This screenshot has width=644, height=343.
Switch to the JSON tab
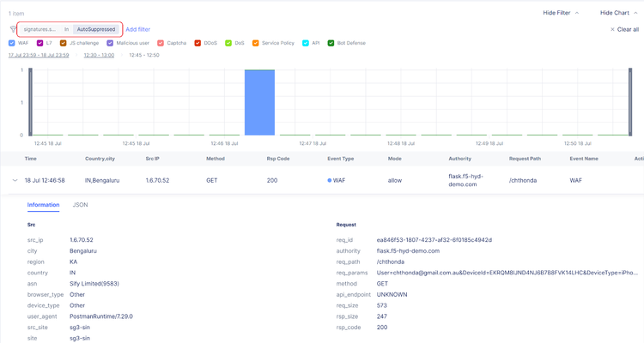point(80,205)
